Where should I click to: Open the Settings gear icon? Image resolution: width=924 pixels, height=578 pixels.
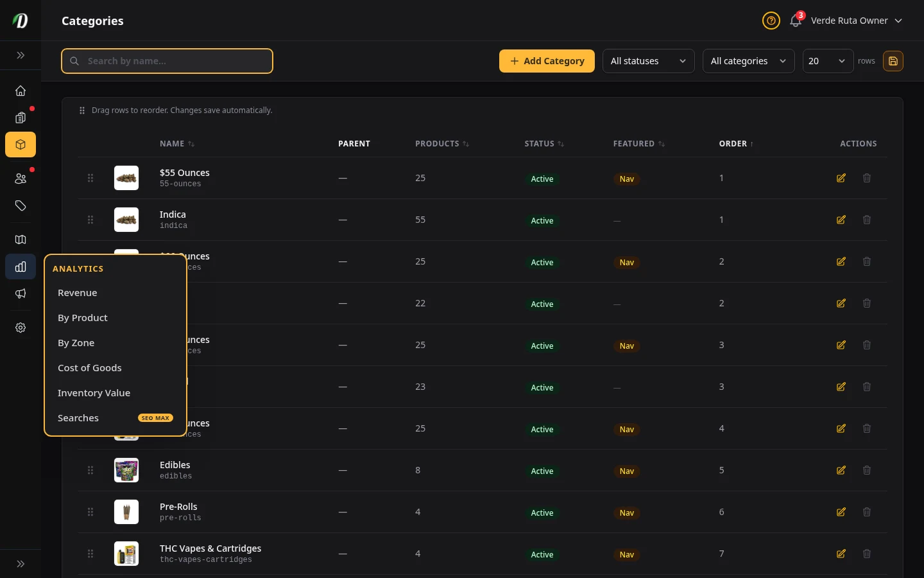click(21, 328)
